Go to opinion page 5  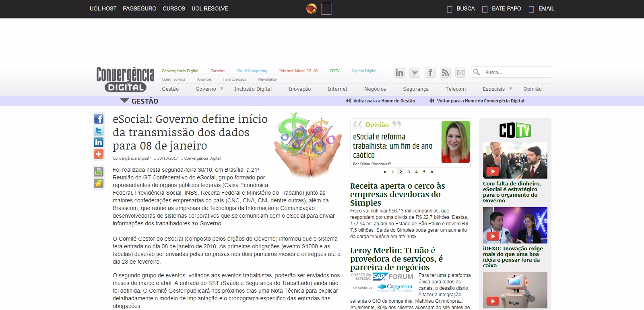(424, 172)
